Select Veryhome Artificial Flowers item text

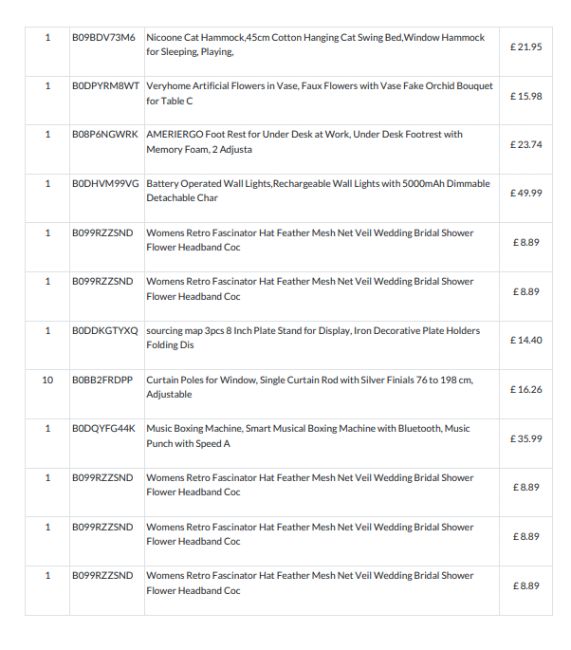[319, 93]
